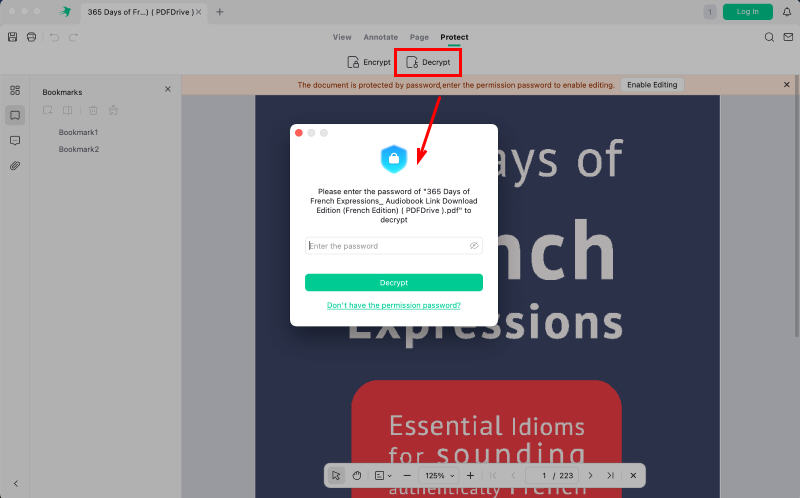
Task: Open Don't have the permission password link
Action: pos(393,305)
